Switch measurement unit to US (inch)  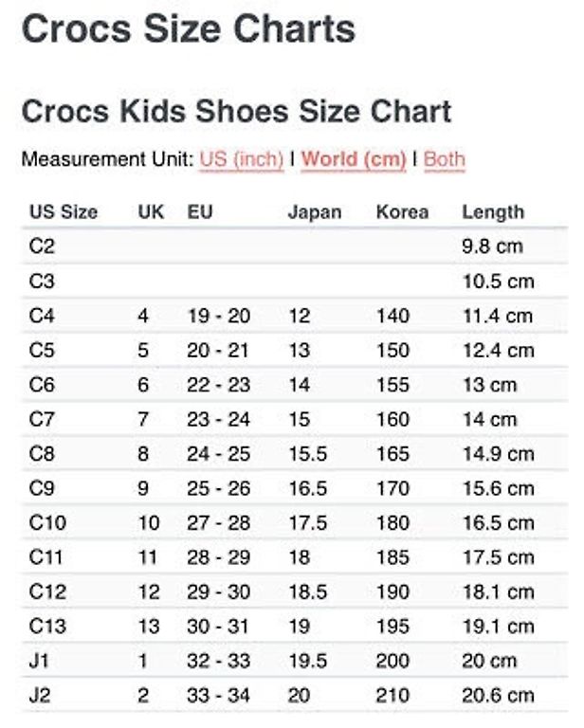(242, 159)
